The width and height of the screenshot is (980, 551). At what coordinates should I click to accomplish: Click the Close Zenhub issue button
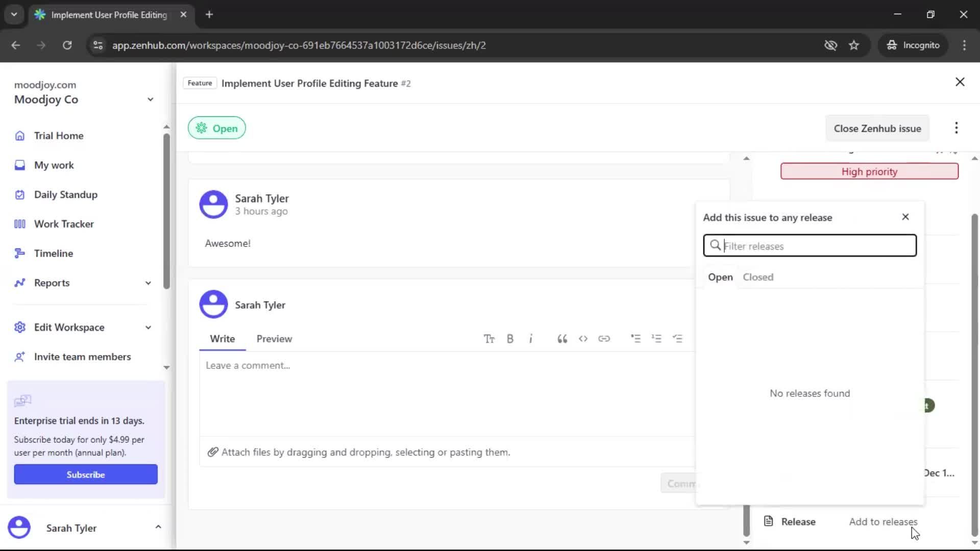click(x=877, y=128)
